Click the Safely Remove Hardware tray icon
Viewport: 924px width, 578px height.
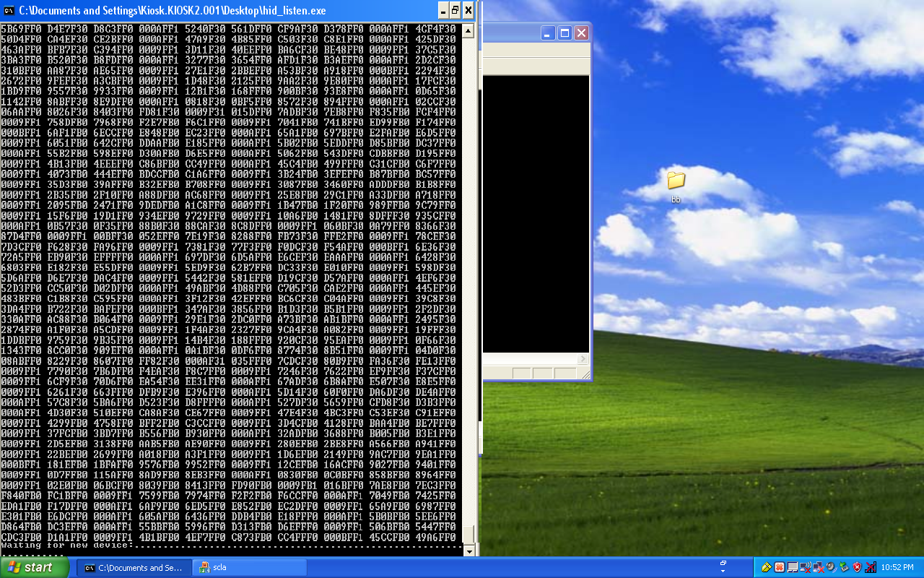[x=844, y=567]
